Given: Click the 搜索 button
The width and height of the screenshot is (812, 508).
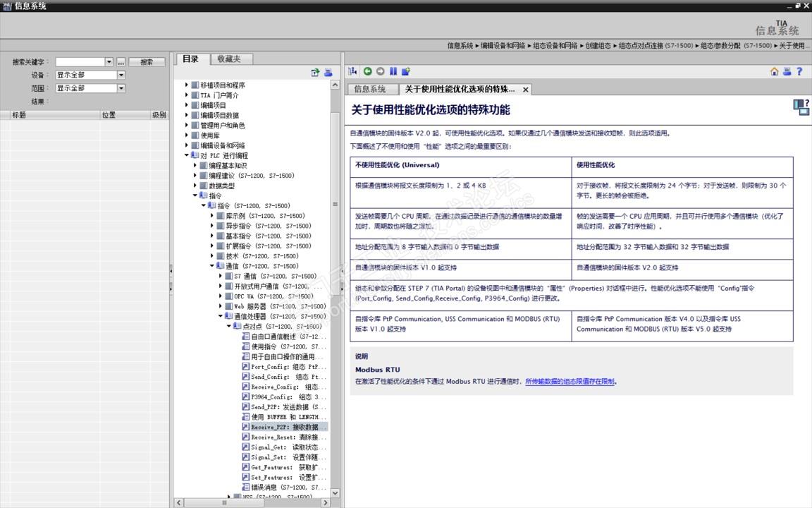Looking at the screenshot, I should pos(147,61).
